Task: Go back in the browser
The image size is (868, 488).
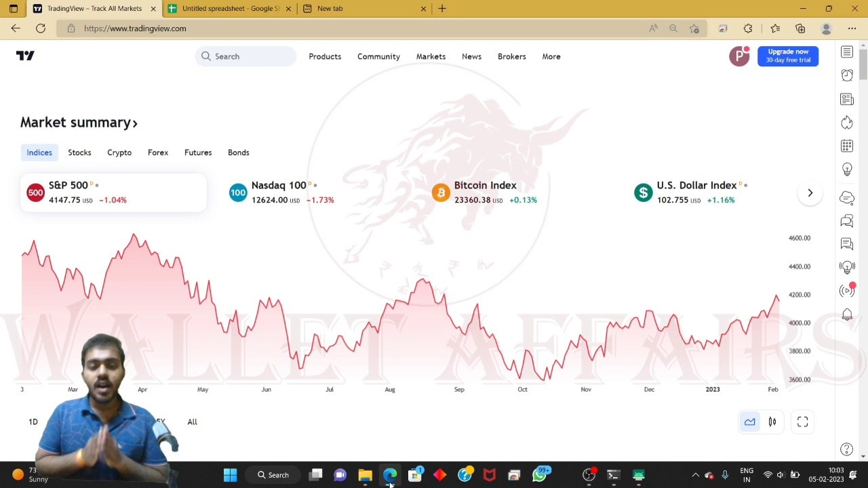Action: tap(16, 28)
